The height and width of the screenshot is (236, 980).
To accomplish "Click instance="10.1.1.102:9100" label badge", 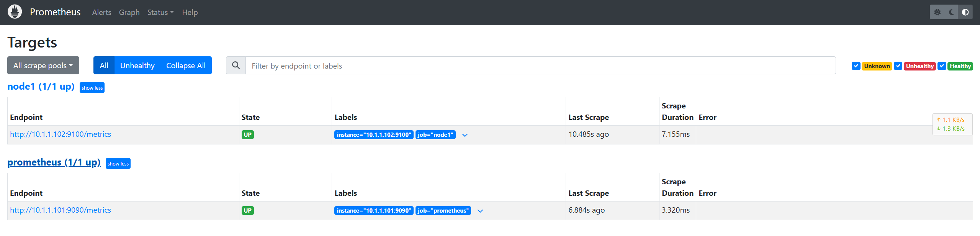I will point(374,135).
